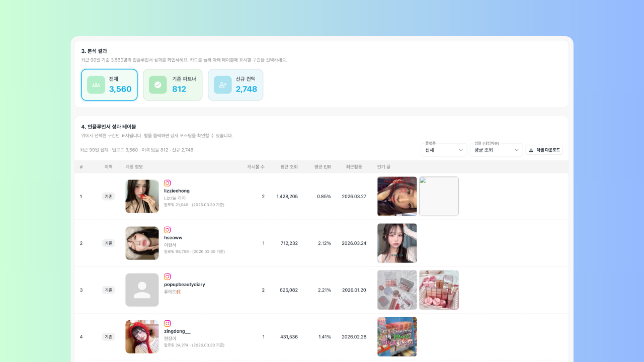Click the 최근 90일 집계 summary line
The image size is (644, 362).
tap(136, 150)
